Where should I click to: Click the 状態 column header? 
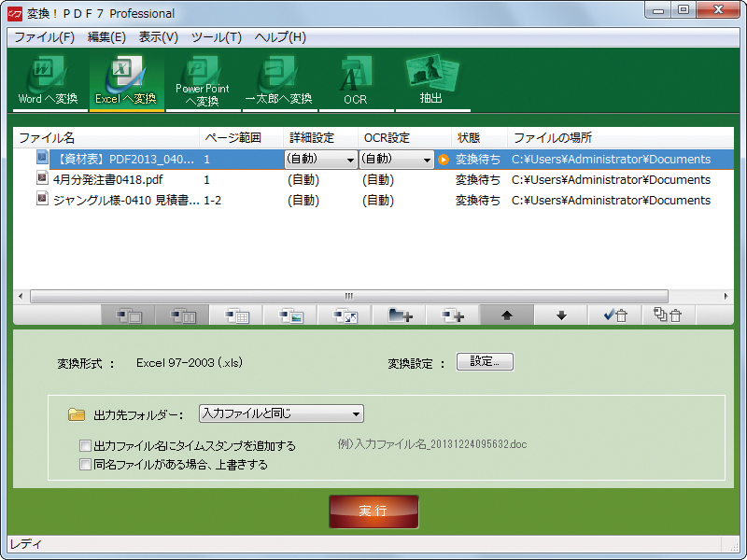[x=479, y=138]
